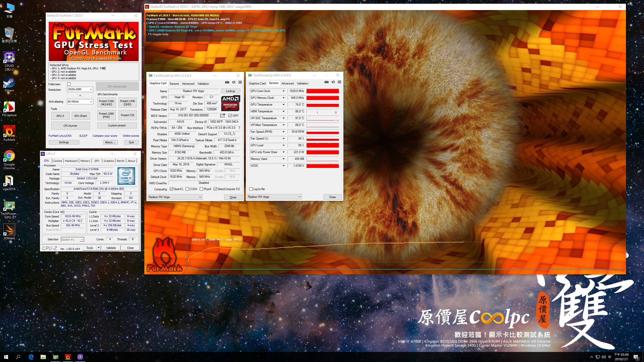The width and height of the screenshot is (644, 362).
Task: Launch 3DMark desktop shortcut
Action: coord(9,232)
